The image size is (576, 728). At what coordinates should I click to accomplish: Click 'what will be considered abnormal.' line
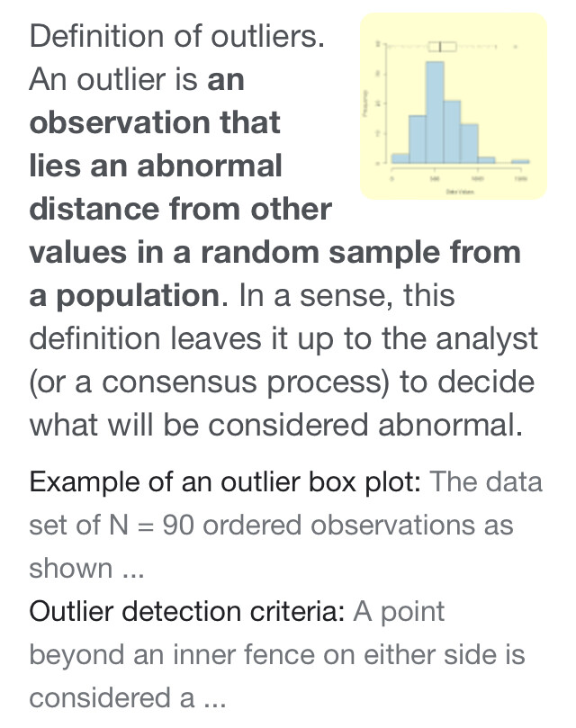(x=276, y=426)
